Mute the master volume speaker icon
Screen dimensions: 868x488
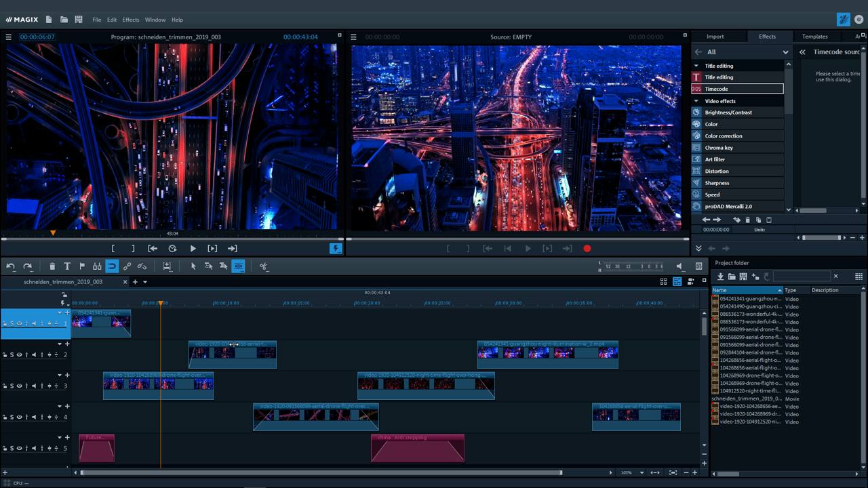679,266
